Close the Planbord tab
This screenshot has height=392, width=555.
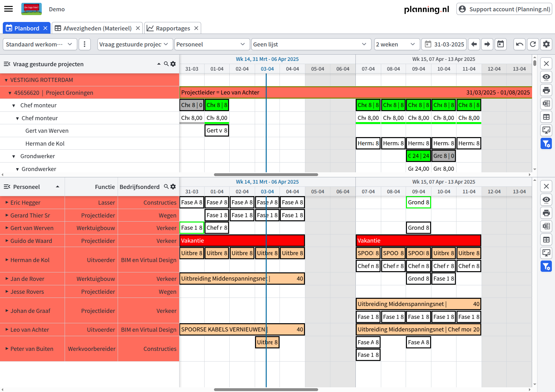45,28
